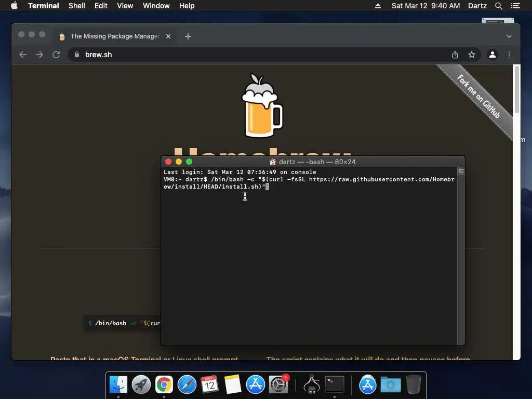The height and width of the screenshot is (399, 532).
Task: Minimize the Terminal window yellow button
Action: coord(179,162)
